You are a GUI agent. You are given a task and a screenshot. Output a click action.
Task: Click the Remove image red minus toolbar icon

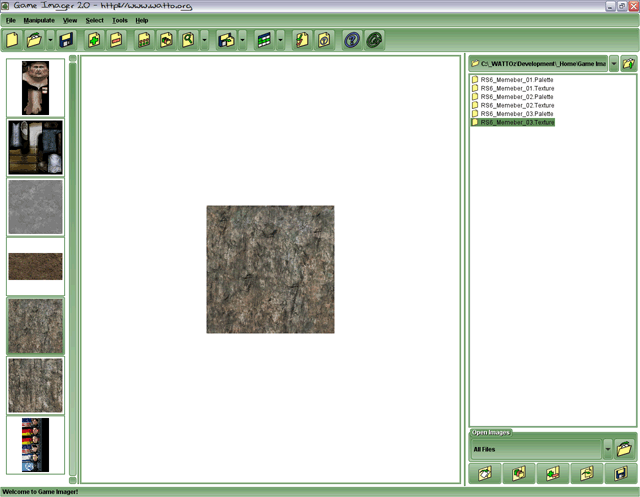[116, 40]
